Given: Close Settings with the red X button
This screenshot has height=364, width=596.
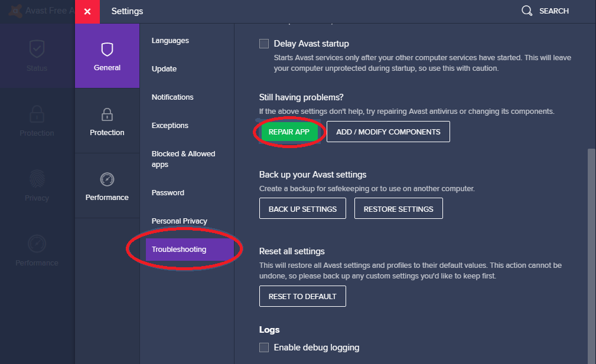Looking at the screenshot, I should point(87,11).
